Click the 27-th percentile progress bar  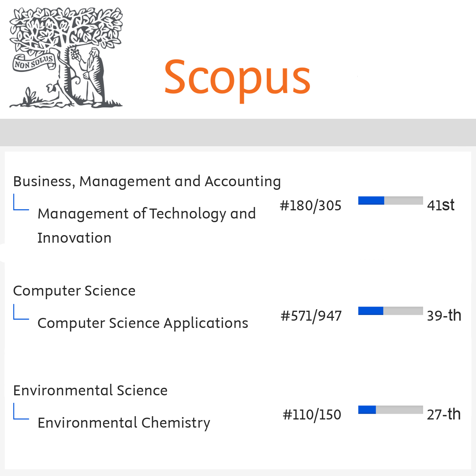pyautogui.click(x=390, y=410)
